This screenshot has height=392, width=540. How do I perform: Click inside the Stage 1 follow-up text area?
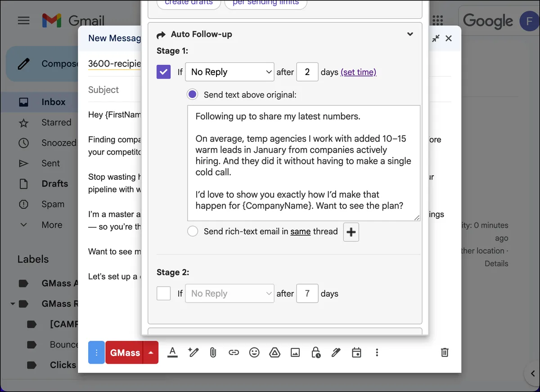304,163
